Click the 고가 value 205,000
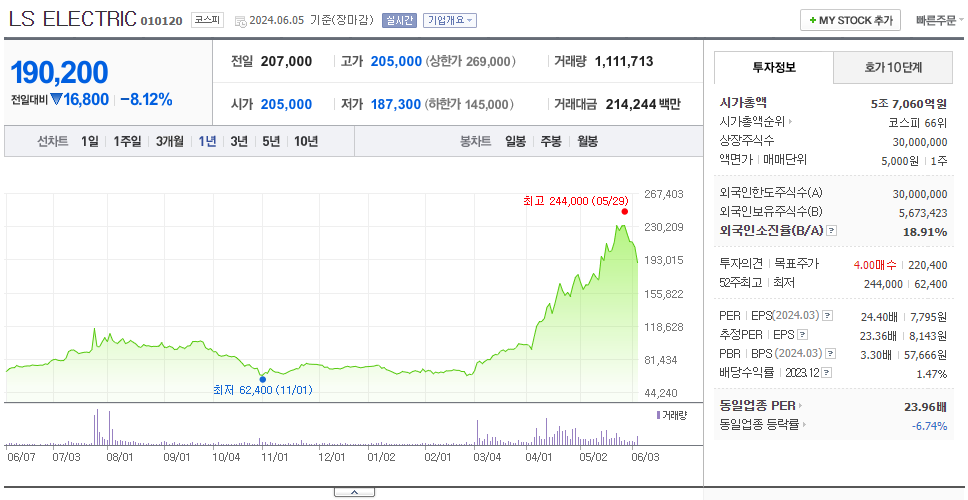Image resolution: width=968 pixels, height=500 pixels. point(396,61)
